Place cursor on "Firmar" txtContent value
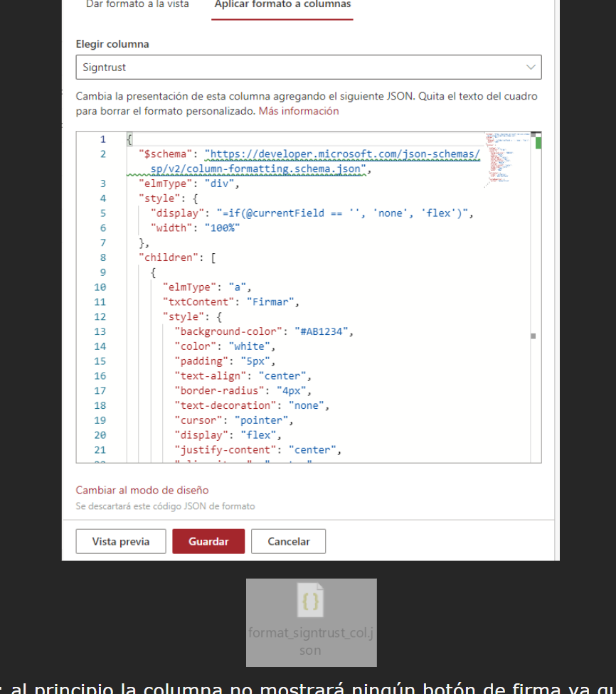The image size is (616, 694). 267,301
